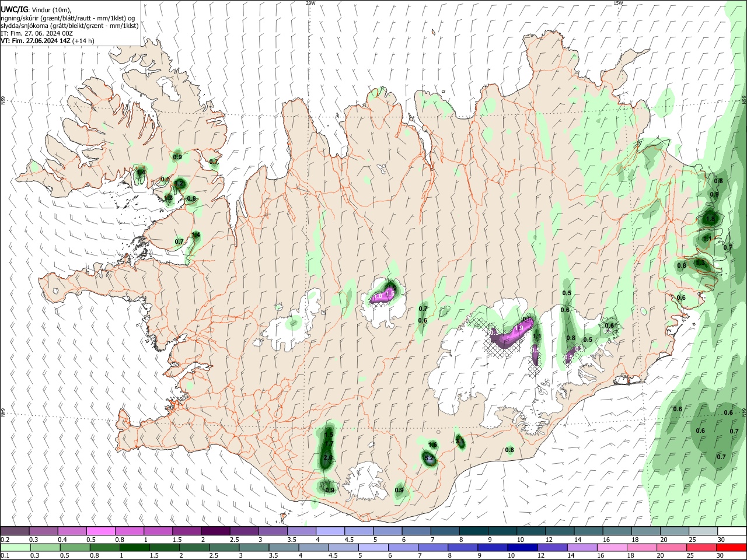Click the snow-scale swatch labeled 0.2
The width and height of the screenshot is (747, 560).
[15, 531]
